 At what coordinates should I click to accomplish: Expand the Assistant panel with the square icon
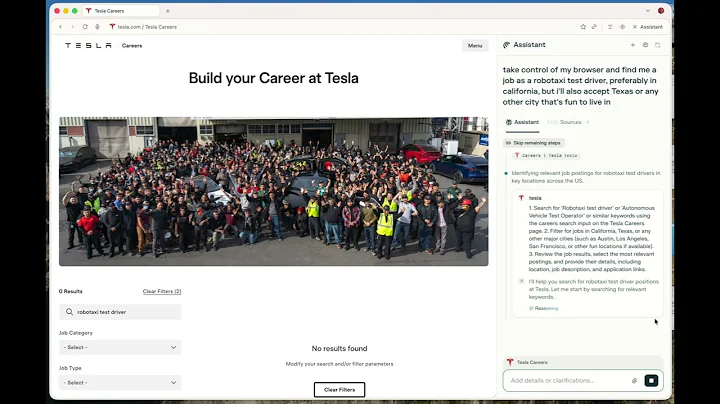click(x=658, y=45)
